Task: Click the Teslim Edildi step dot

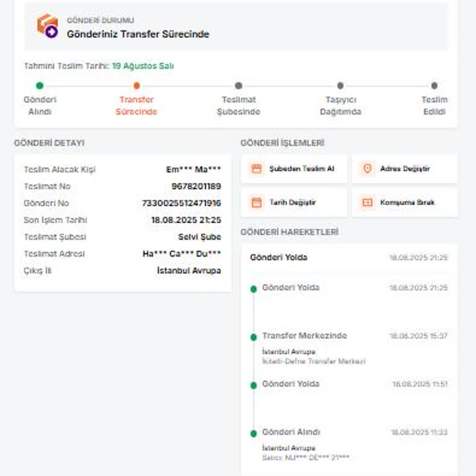Action: (434, 86)
